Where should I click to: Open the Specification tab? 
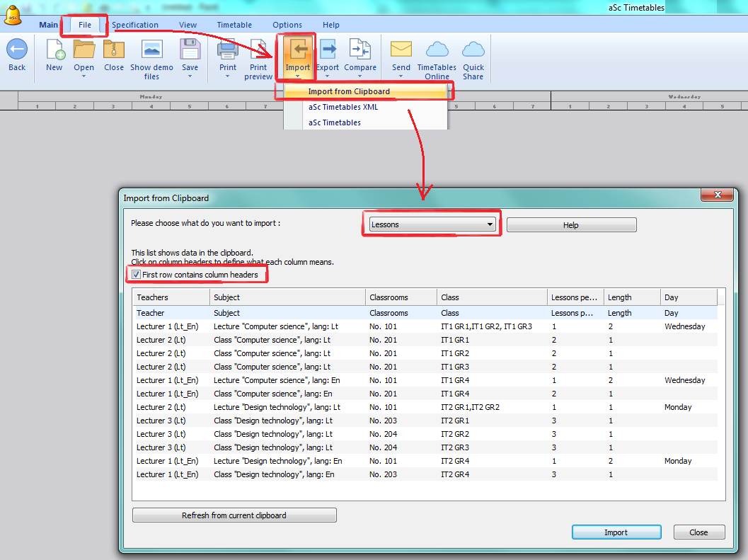pyautogui.click(x=135, y=25)
